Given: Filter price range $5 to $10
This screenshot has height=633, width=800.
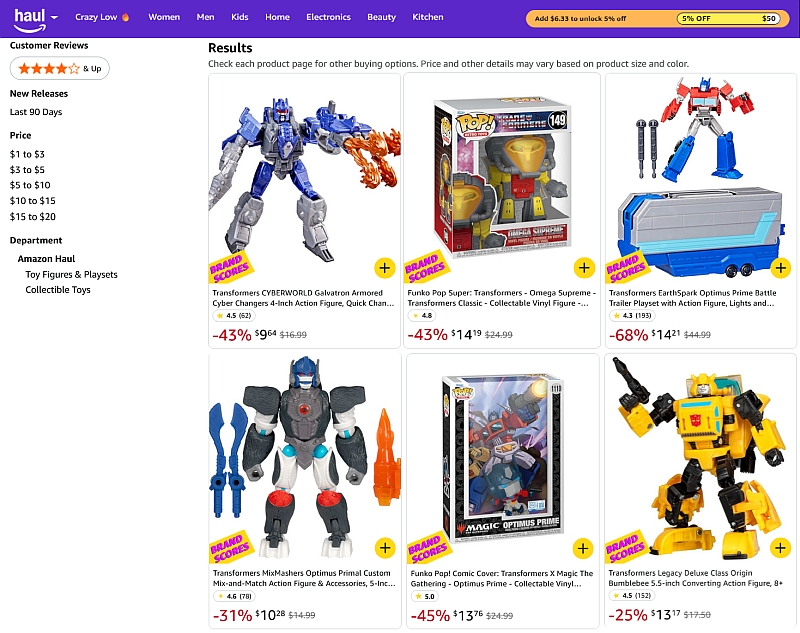Looking at the screenshot, I should coord(30,185).
